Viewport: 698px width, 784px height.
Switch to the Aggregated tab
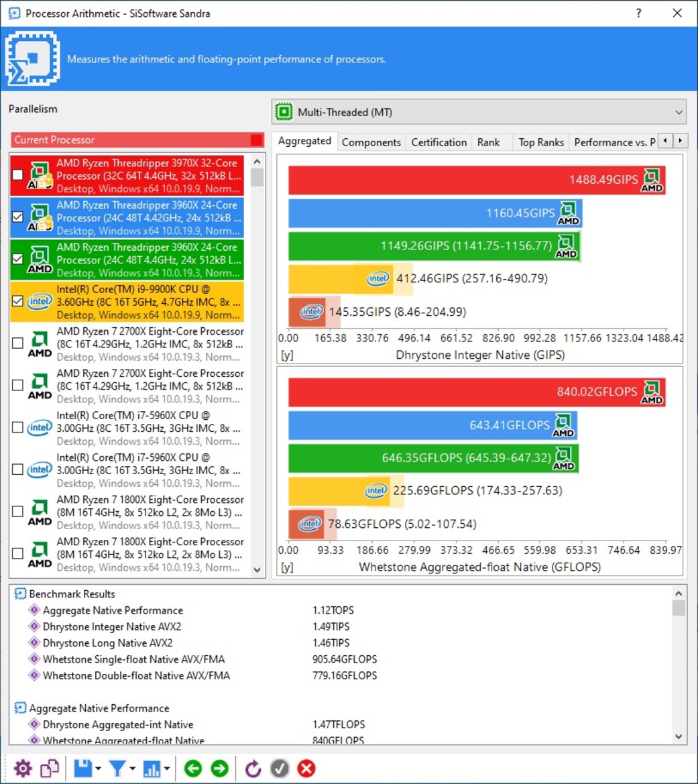pos(304,141)
